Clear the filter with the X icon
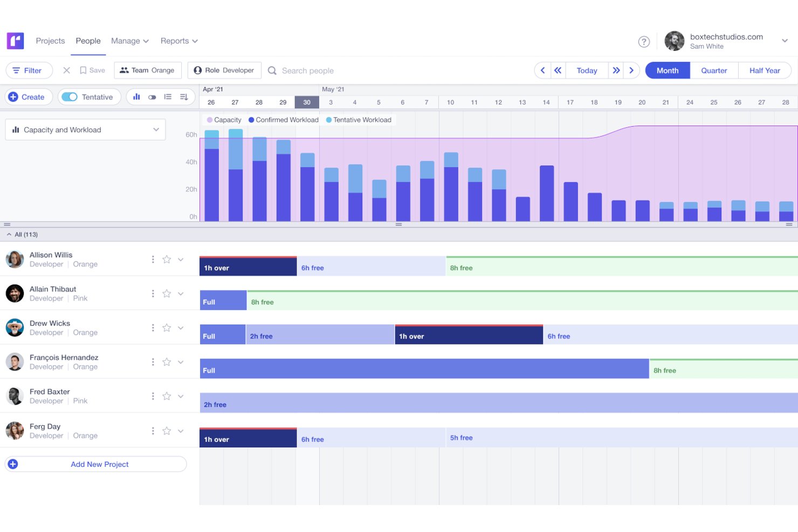Viewport: 798px width, 532px height. [66, 70]
